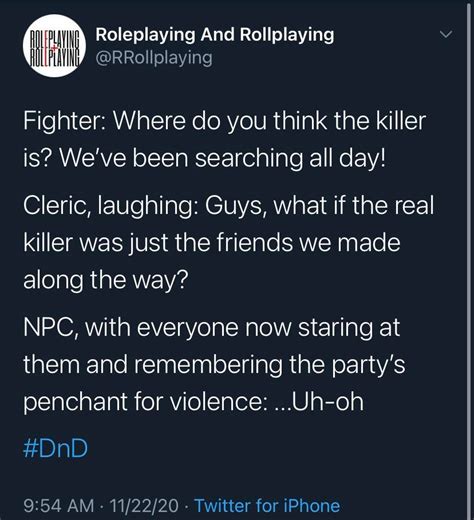
Task: Click the Twitter for iPhone source link
Action: click(x=267, y=506)
